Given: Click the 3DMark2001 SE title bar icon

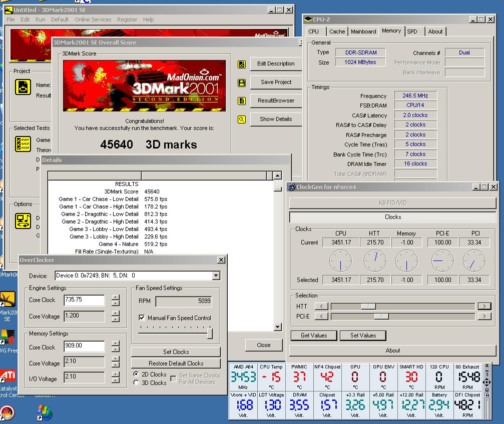Looking at the screenshot, I should (x=9, y=10).
